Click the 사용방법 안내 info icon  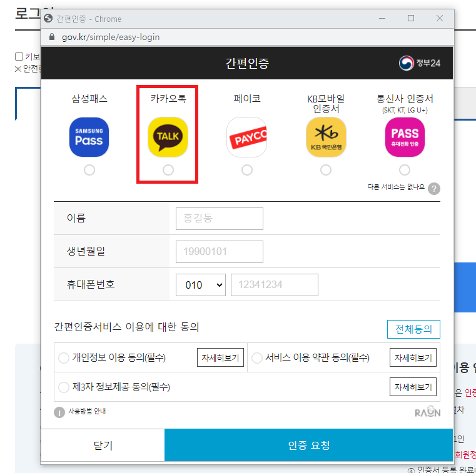coord(59,412)
